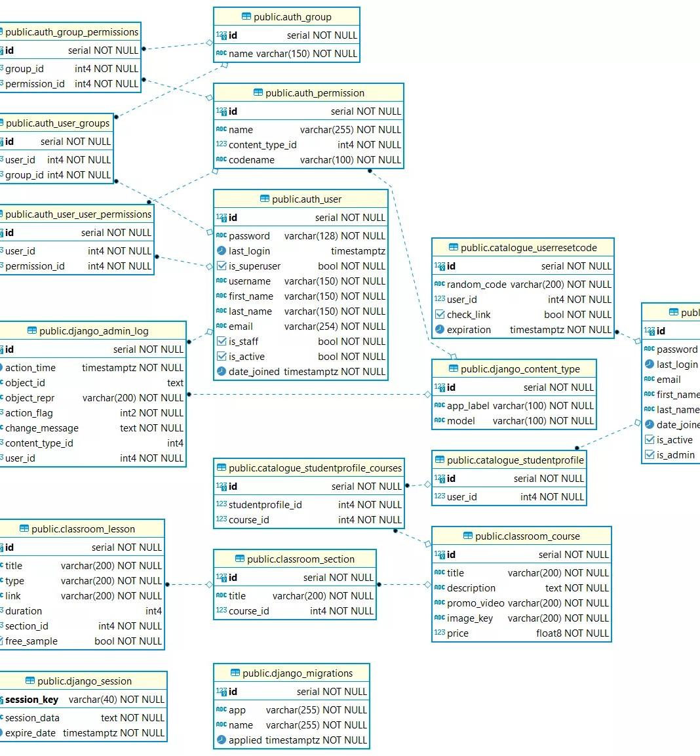700x756 pixels.
Task: Click the checkbox icon next to free_sample in classroom_lesson
Action: 3,641
